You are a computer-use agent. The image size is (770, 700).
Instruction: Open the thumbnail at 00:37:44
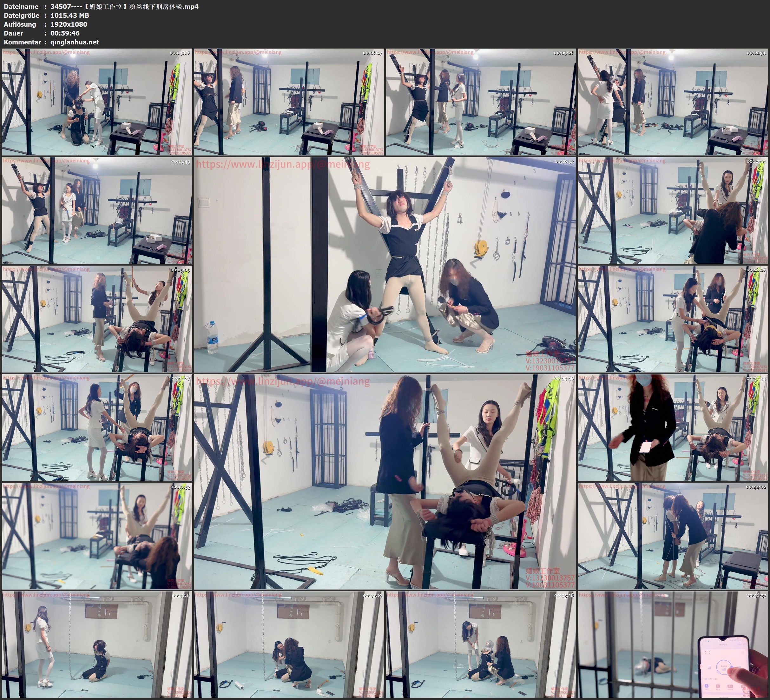(x=673, y=427)
